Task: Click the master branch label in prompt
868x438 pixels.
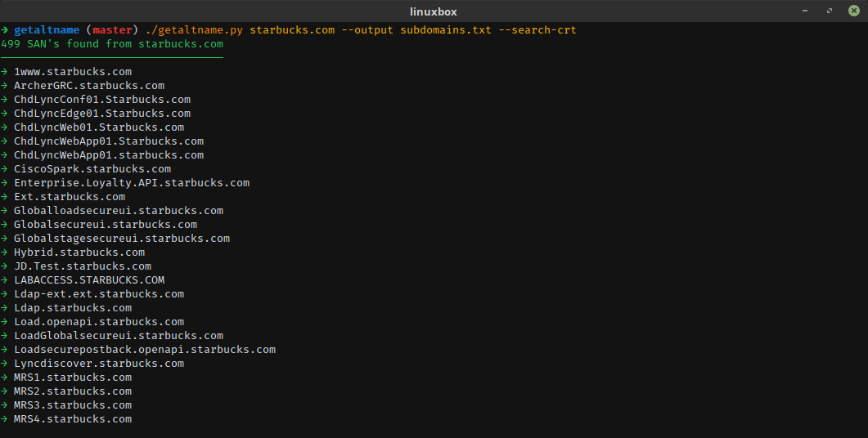Action: (112, 30)
